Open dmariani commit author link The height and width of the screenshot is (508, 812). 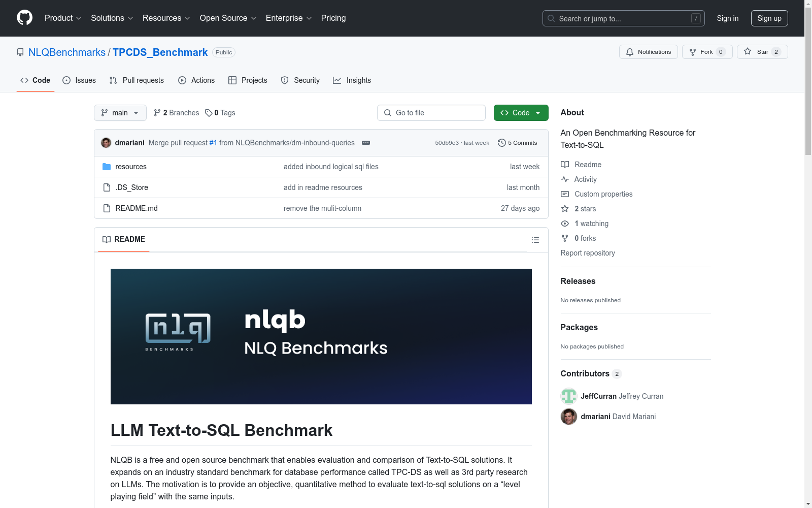pos(130,143)
